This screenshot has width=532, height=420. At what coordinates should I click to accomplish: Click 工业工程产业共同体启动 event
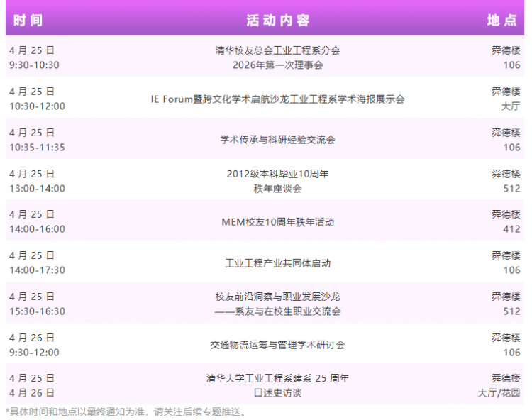pos(278,263)
